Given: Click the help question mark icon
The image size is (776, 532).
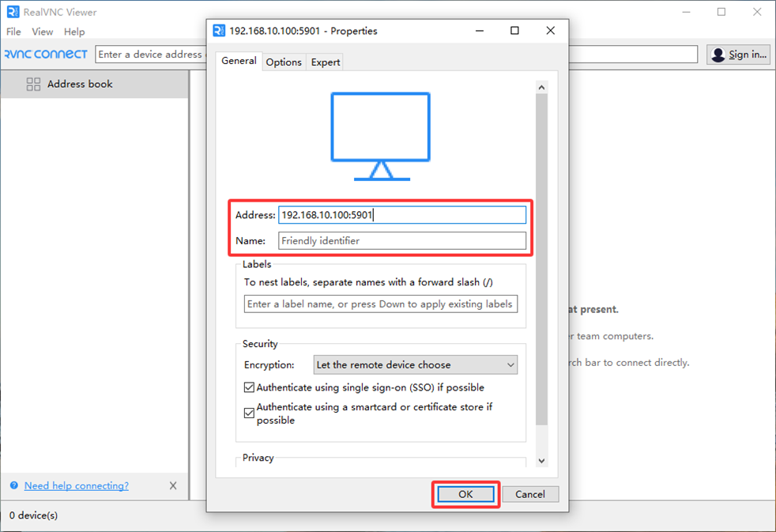Looking at the screenshot, I should pyautogui.click(x=14, y=485).
